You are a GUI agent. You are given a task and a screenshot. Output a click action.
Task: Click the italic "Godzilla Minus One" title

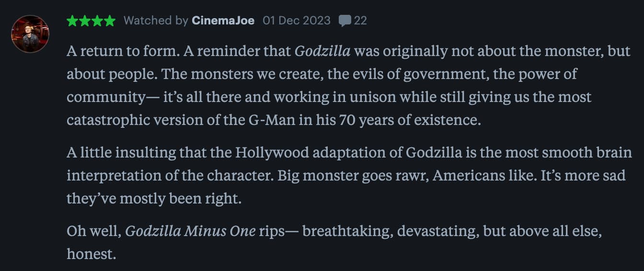190,231
